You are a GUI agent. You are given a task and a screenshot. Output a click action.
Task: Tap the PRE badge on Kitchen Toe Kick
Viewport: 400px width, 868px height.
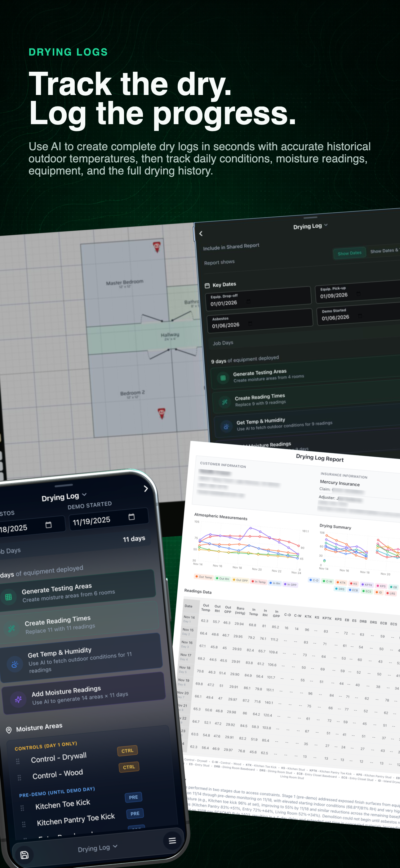(x=133, y=797)
